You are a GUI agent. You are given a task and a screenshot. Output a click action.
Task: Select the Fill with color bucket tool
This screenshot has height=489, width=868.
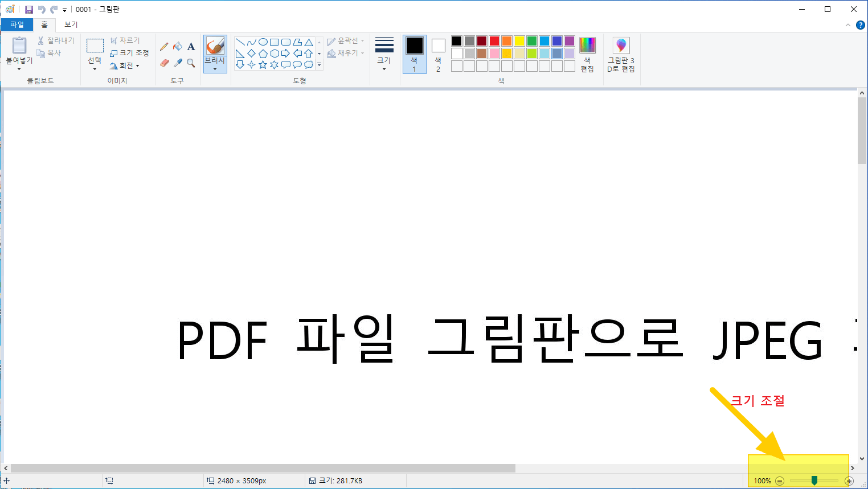click(178, 46)
